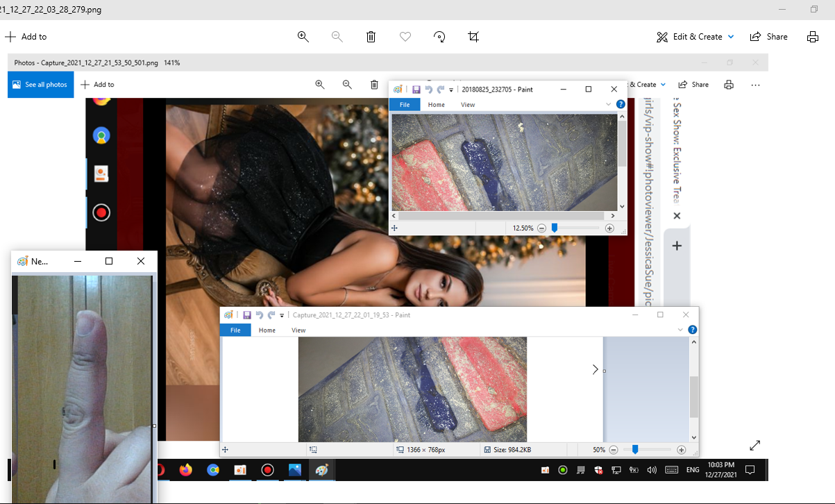Open View tab in 20180825_232705 Paint window

tap(468, 105)
